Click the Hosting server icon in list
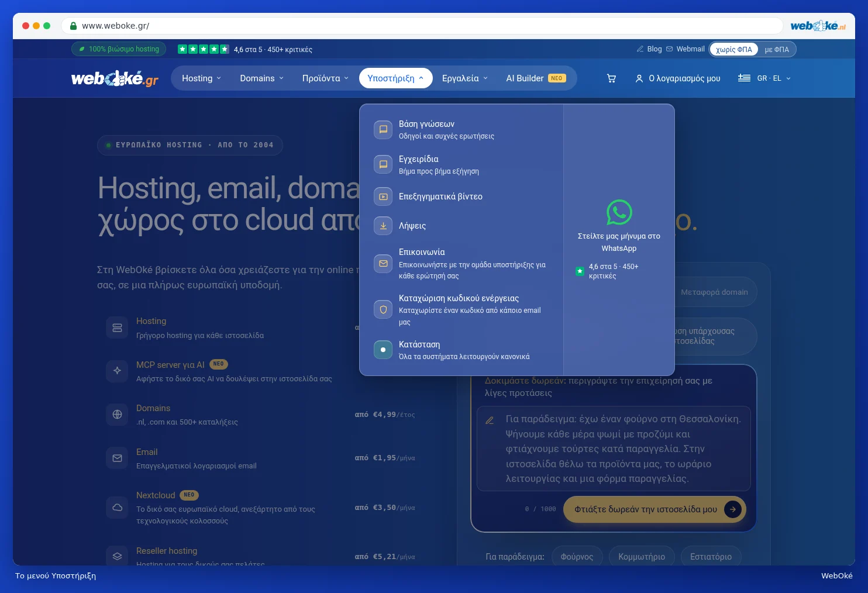 pos(117,327)
